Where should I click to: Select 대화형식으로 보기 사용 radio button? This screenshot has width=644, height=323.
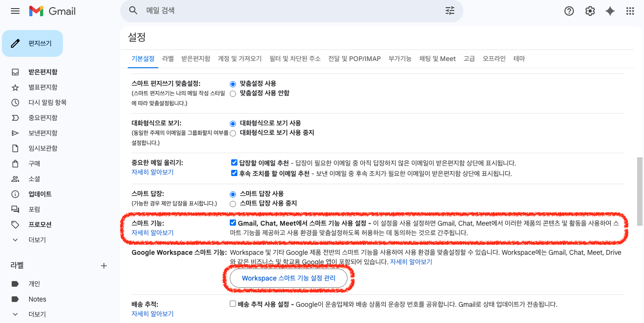tap(233, 123)
